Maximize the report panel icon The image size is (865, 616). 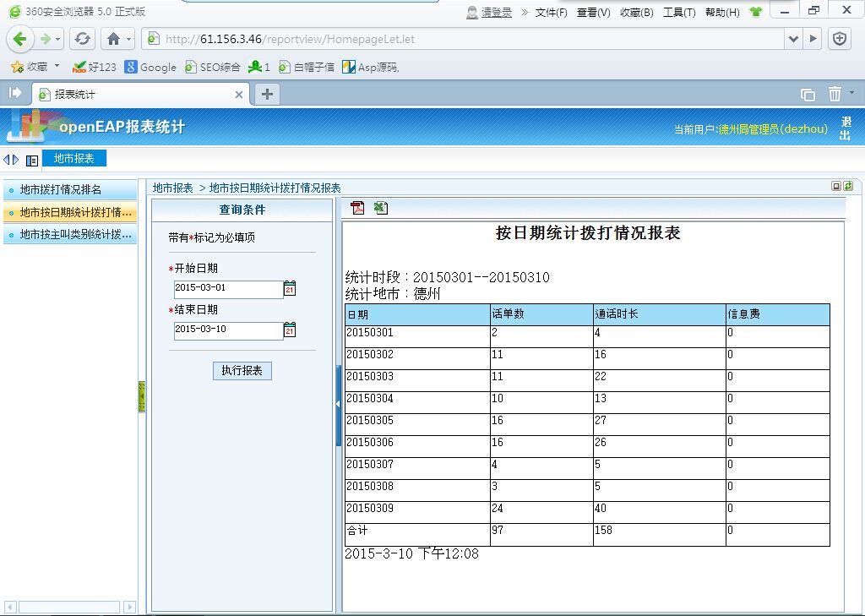(836, 187)
